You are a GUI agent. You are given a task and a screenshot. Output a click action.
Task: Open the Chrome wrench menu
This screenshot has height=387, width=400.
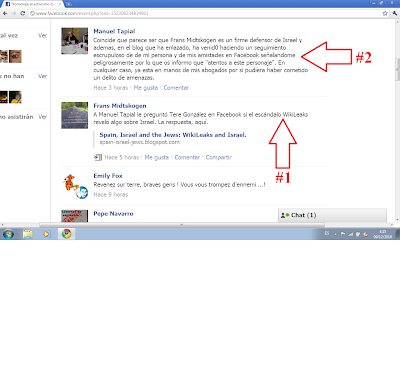pyautogui.click(x=395, y=13)
